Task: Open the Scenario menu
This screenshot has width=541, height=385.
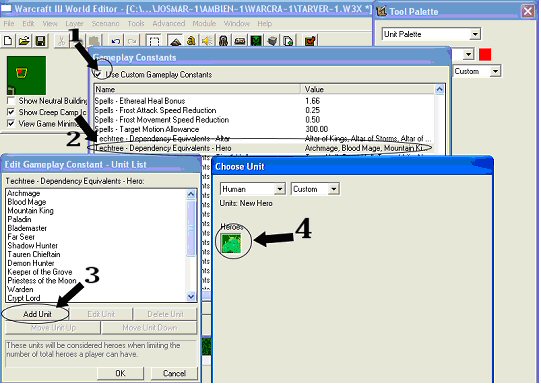Action: coord(105,24)
